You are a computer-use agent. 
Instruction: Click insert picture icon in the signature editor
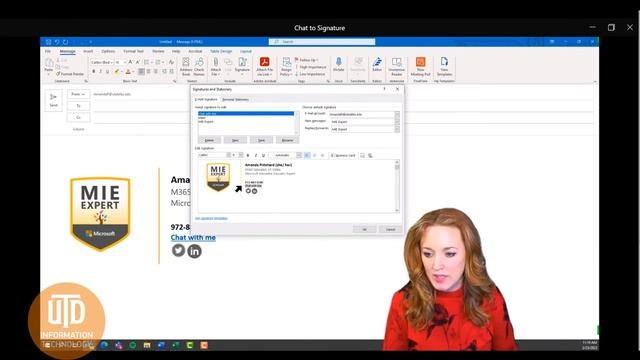point(362,156)
